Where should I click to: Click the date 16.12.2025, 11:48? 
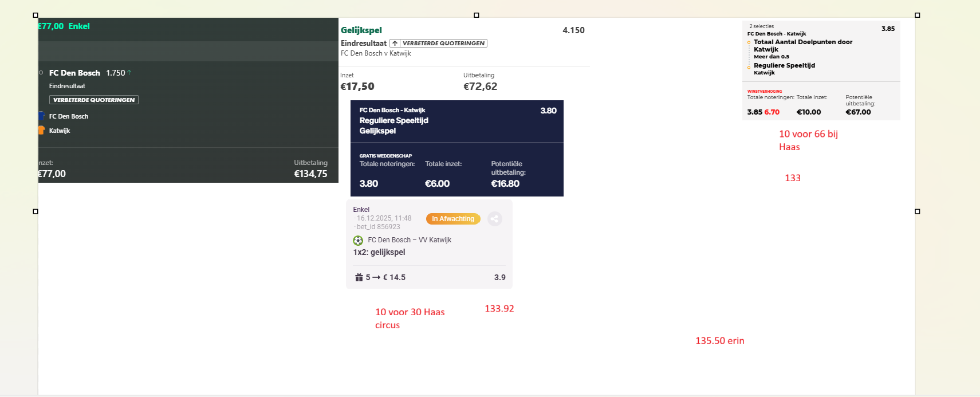(384, 218)
